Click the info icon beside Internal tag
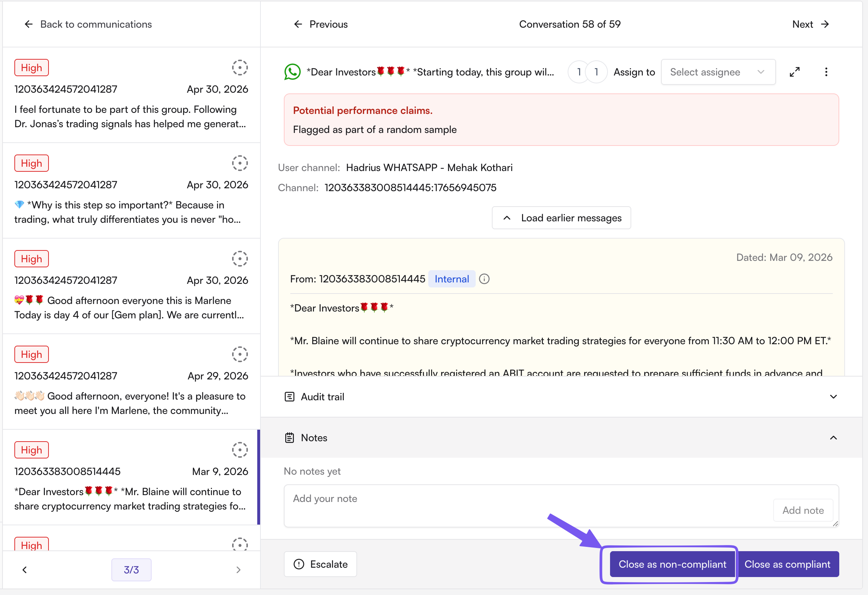 [x=484, y=279]
